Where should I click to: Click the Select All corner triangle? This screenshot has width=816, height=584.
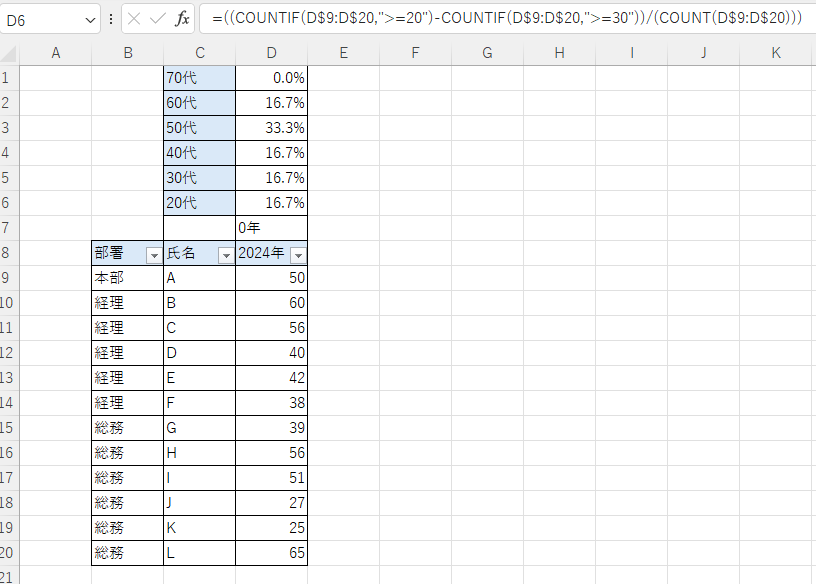pos(10,53)
